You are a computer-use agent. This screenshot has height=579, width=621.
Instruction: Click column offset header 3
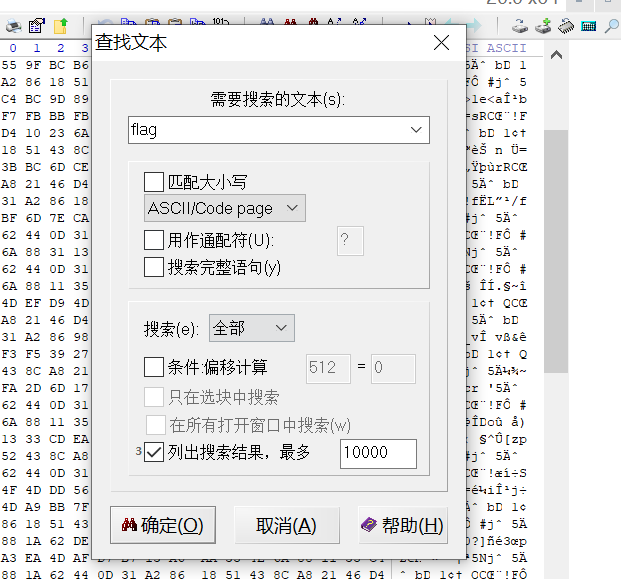pyautogui.click(x=85, y=48)
